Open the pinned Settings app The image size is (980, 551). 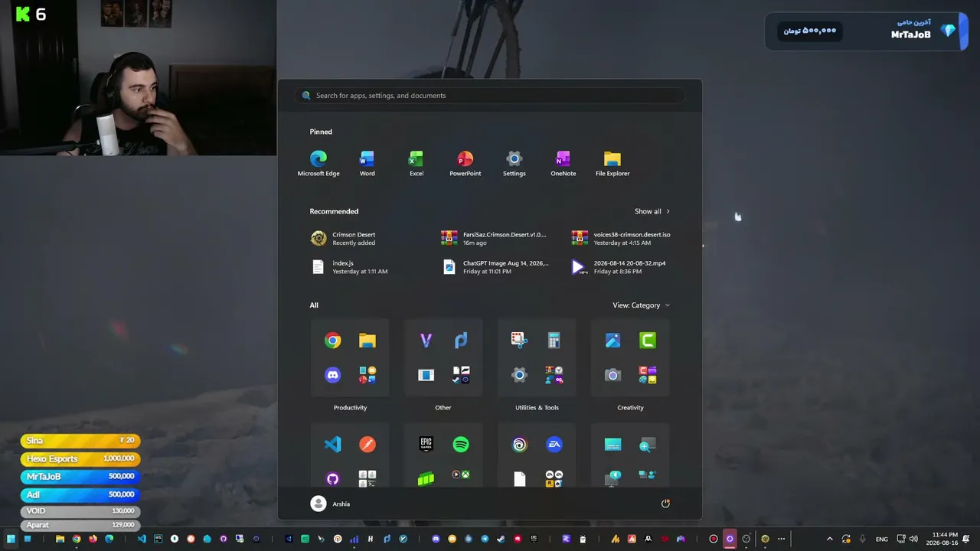tap(514, 163)
